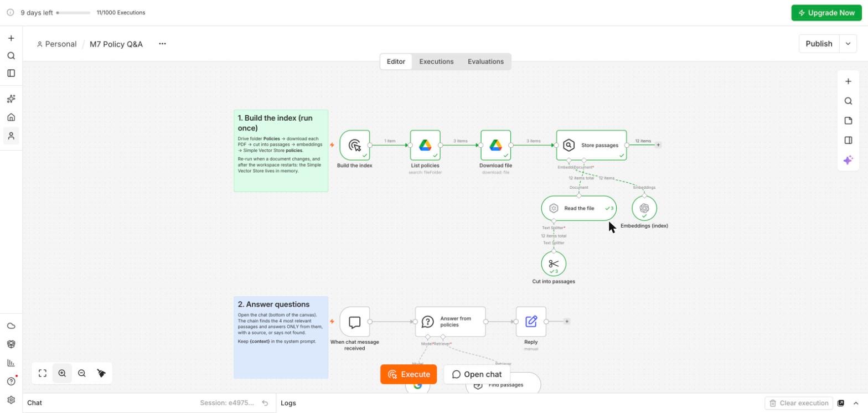Open the help question mark icon
This screenshot has width=868, height=413.
pos(11,381)
